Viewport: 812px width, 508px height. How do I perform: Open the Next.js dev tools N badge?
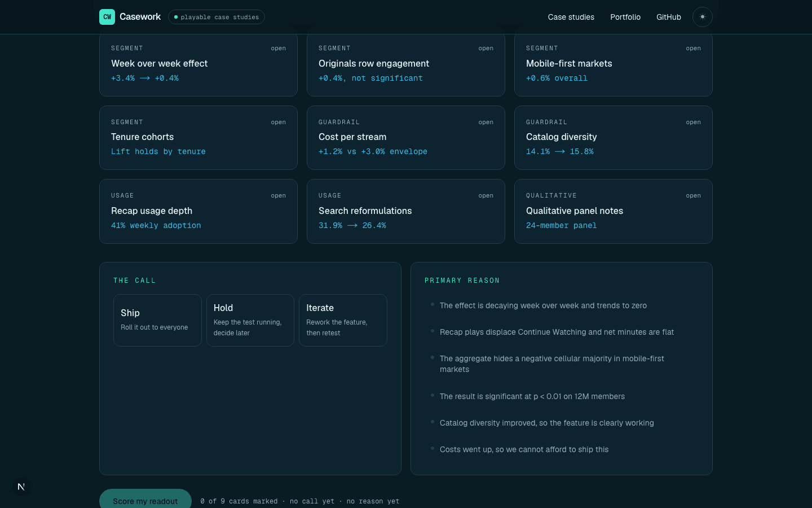tap(21, 487)
